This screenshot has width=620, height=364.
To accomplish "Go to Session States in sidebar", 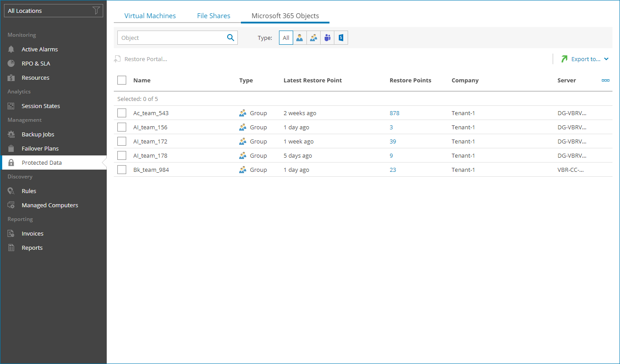I will tap(41, 106).
